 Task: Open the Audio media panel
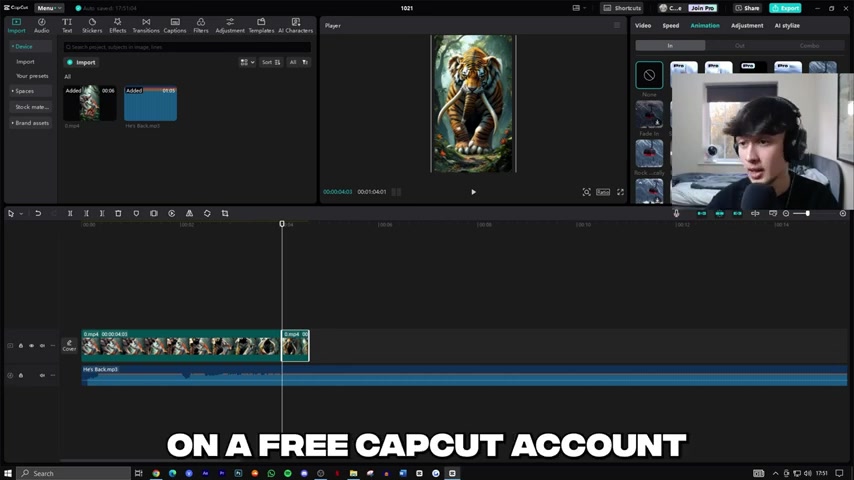pyautogui.click(x=41, y=26)
